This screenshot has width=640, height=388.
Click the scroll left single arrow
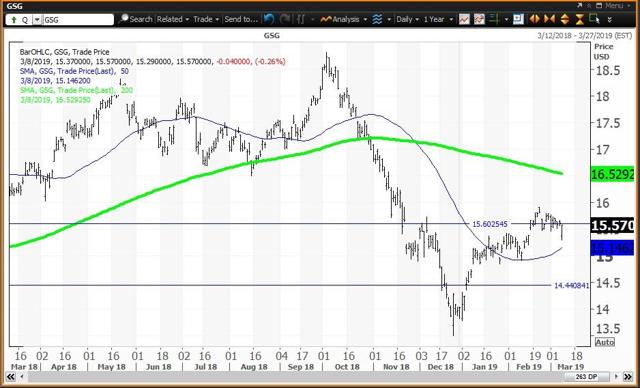pyautogui.click(x=21, y=376)
